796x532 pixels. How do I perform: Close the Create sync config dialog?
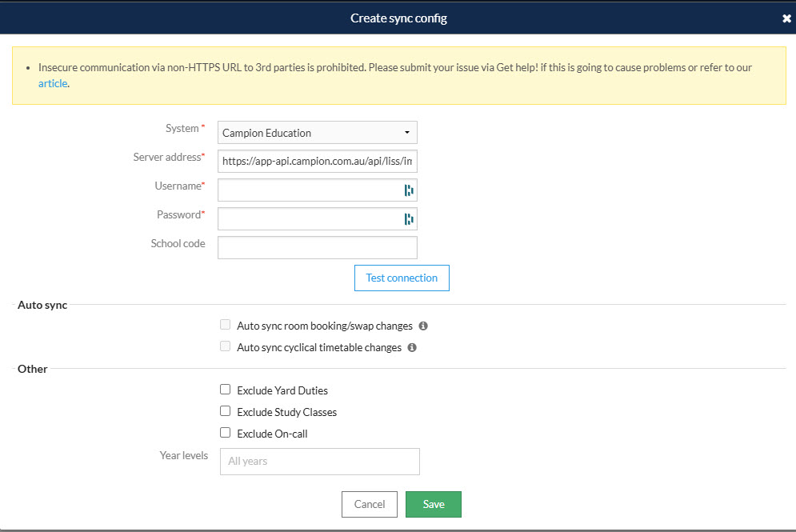coord(786,18)
